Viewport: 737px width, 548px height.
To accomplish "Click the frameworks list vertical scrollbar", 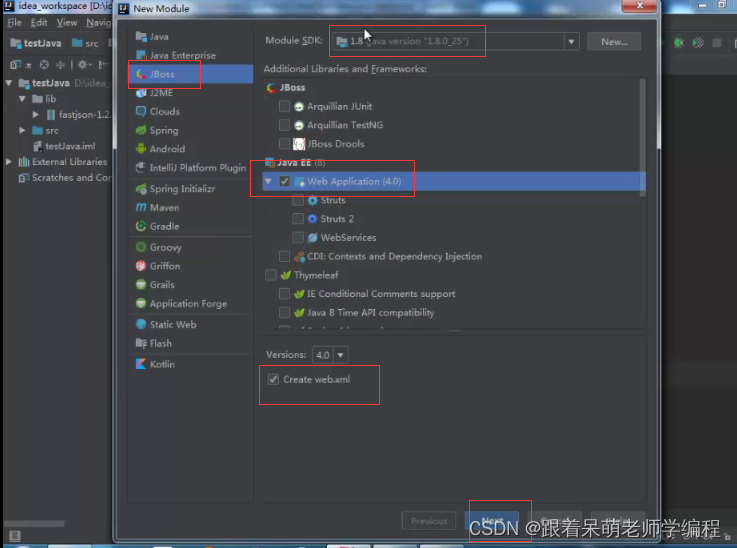I will [x=643, y=136].
